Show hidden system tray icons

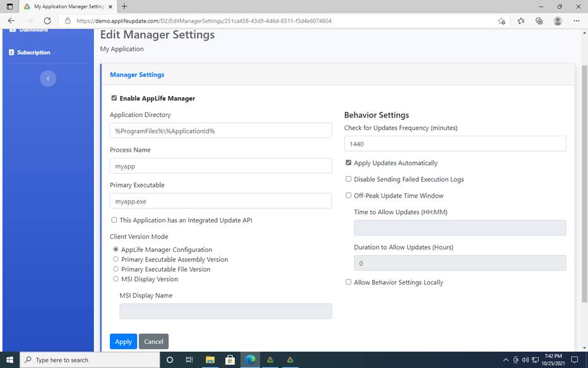[505, 360]
